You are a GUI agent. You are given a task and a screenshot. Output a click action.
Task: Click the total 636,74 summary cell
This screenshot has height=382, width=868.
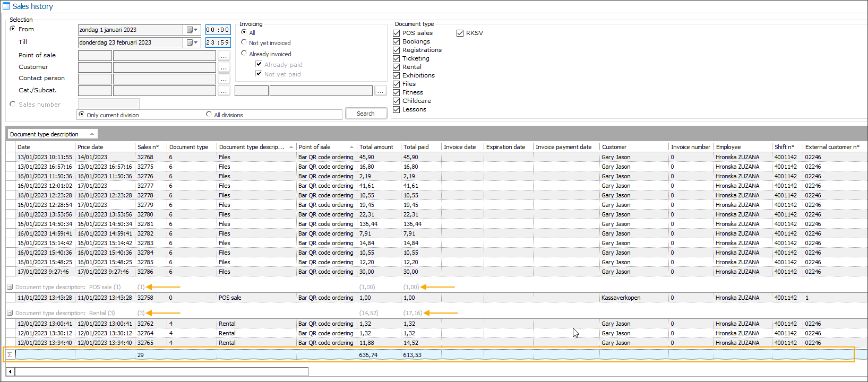pos(379,355)
